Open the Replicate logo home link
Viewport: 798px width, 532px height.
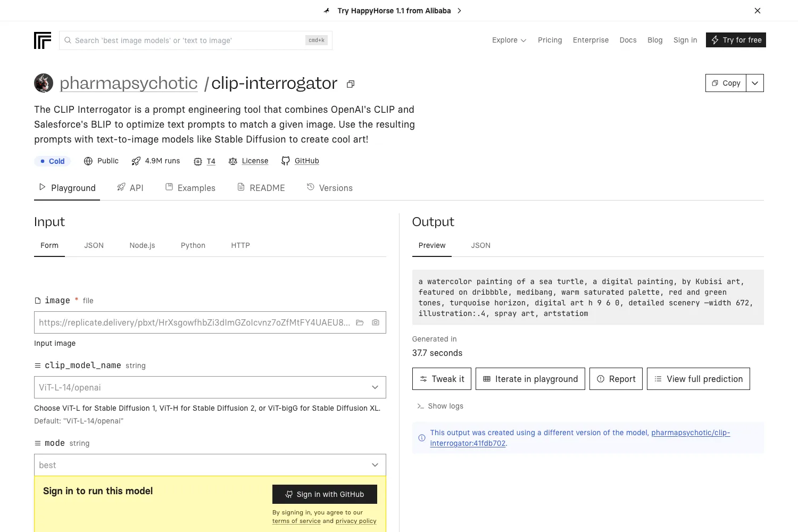click(x=43, y=40)
